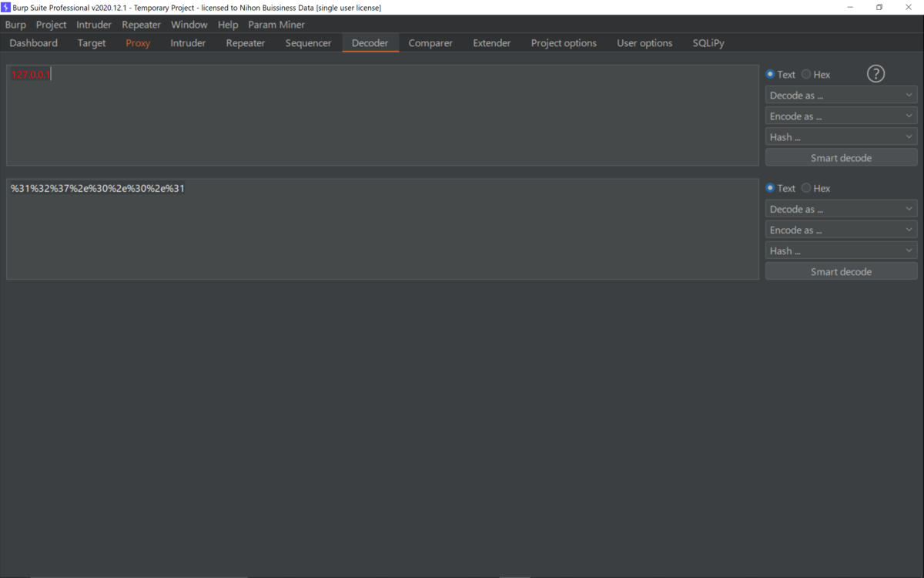The height and width of the screenshot is (578, 924).
Task: Open the Window menu
Action: point(189,25)
